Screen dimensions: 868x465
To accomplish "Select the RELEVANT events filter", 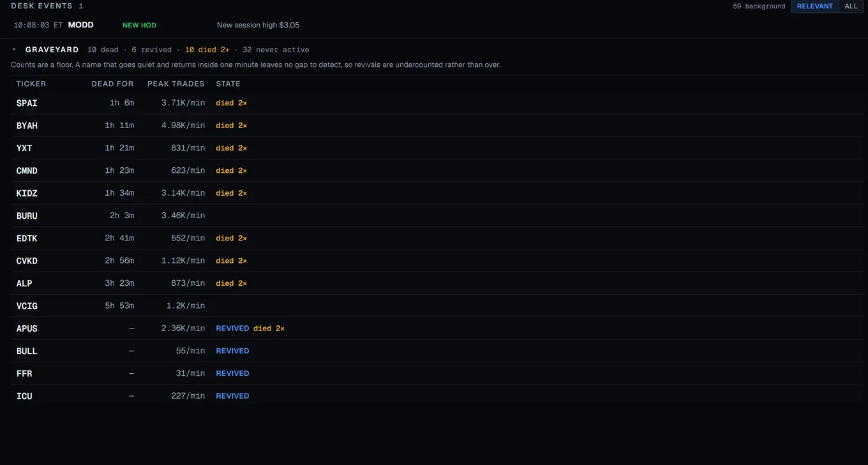I will (x=814, y=6).
